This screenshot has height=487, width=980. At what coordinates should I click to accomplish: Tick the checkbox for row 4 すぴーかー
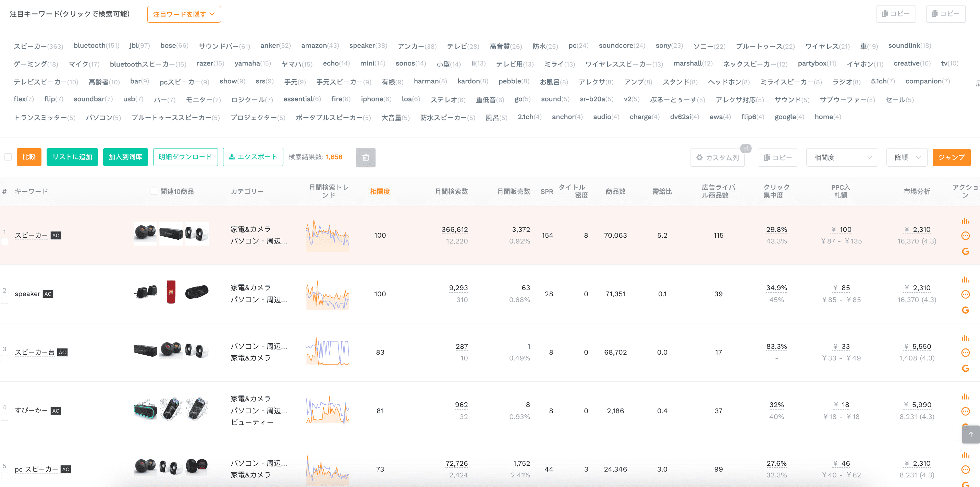pos(4,417)
